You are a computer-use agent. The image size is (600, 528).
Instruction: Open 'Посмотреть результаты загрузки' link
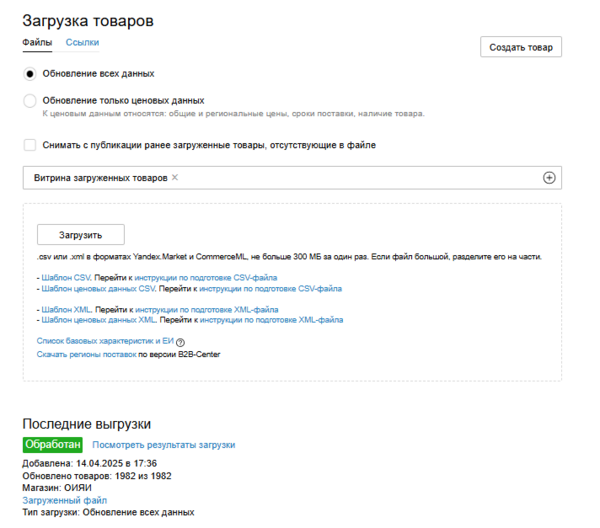point(163,445)
